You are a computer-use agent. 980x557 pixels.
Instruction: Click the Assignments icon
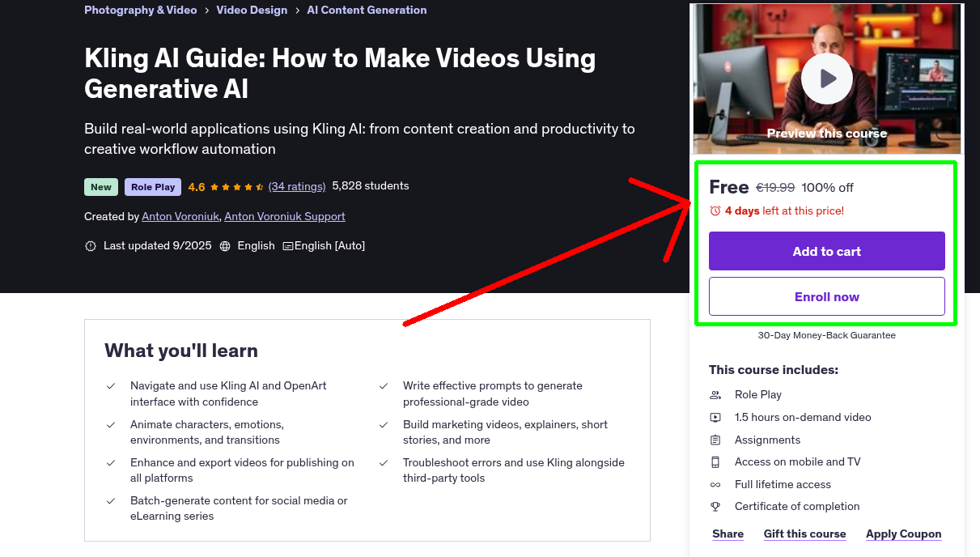point(715,440)
